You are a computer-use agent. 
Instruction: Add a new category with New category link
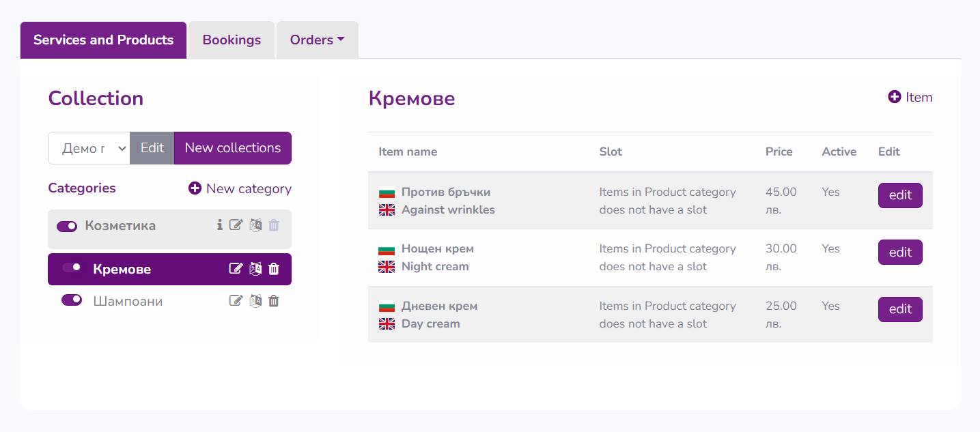(240, 188)
